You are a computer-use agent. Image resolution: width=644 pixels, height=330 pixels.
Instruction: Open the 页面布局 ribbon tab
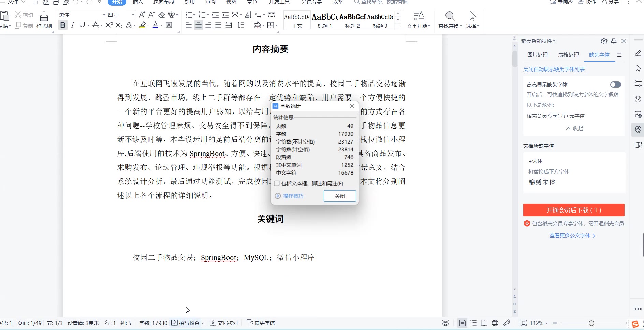pyautogui.click(x=164, y=2)
